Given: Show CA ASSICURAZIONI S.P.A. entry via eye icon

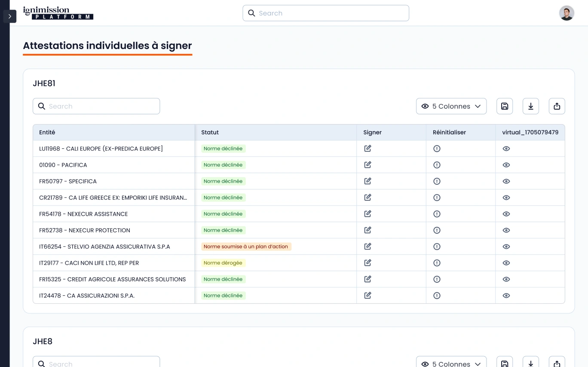Looking at the screenshot, I should pyautogui.click(x=506, y=296).
